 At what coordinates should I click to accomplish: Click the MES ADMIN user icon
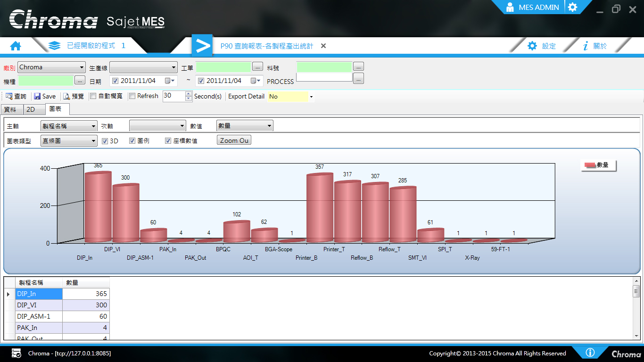click(x=510, y=7)
